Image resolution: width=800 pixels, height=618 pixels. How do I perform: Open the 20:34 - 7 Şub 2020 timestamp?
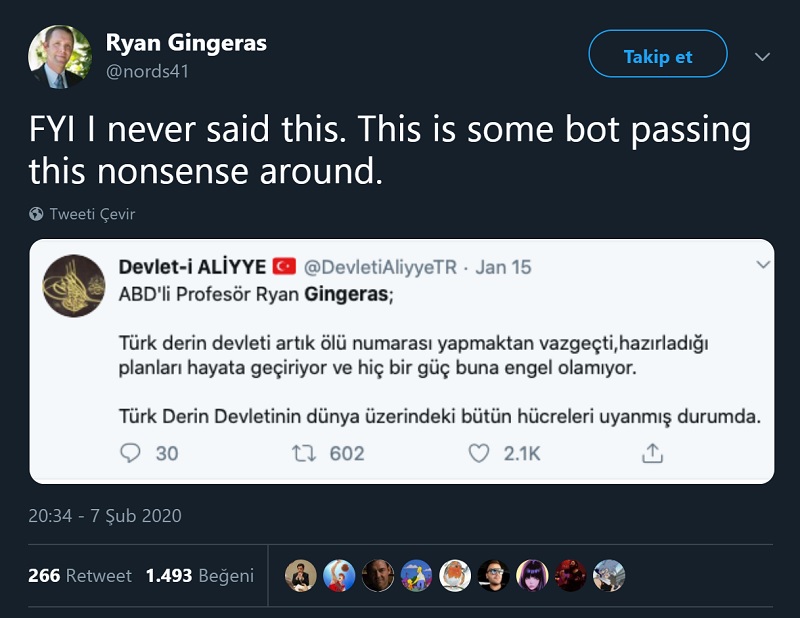105,516
